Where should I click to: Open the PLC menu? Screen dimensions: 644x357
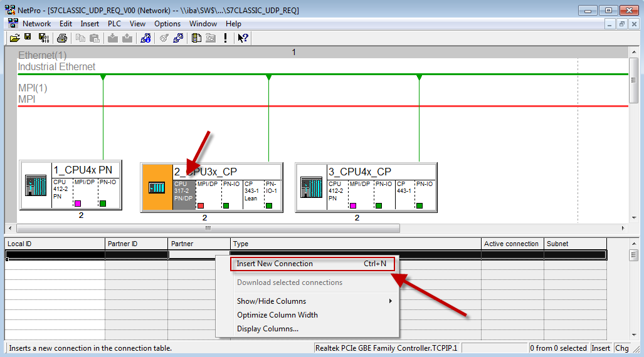[114, 24]
